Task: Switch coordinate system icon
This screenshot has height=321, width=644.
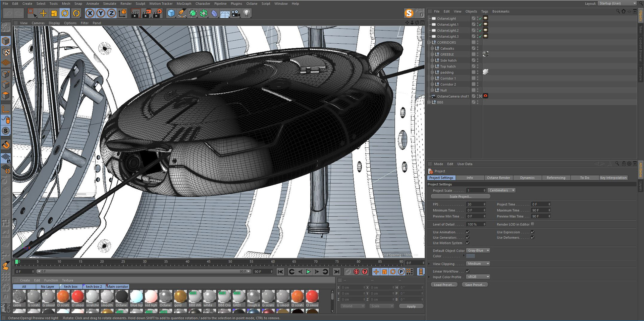Action: [123, 13]
